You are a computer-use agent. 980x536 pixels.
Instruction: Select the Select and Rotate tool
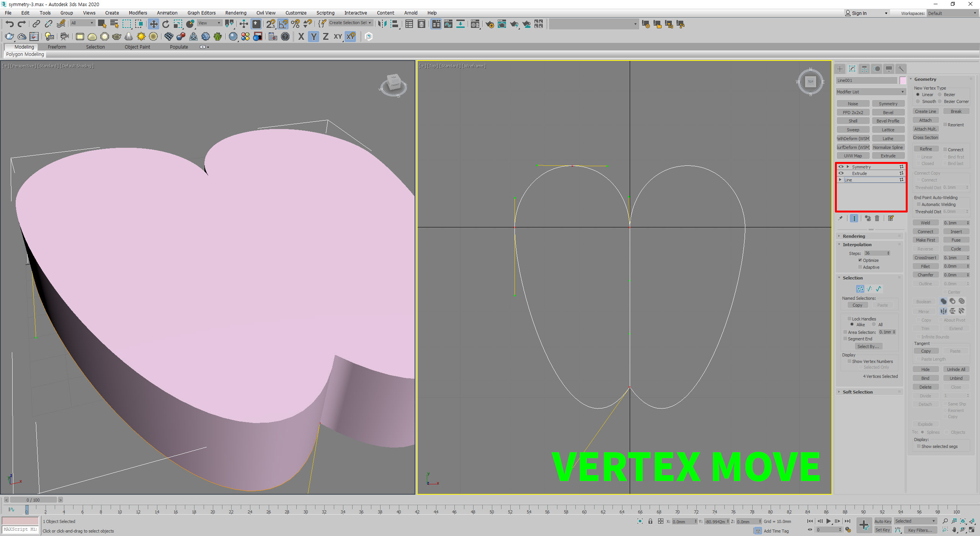(x=165, y=24)
